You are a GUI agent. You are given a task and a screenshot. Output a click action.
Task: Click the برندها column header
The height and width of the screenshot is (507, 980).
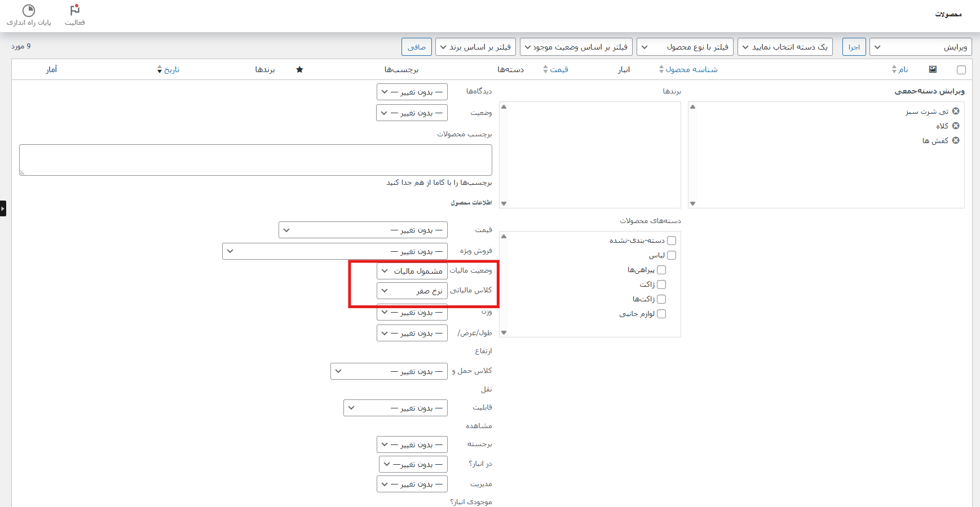click(x=265, y=69)
